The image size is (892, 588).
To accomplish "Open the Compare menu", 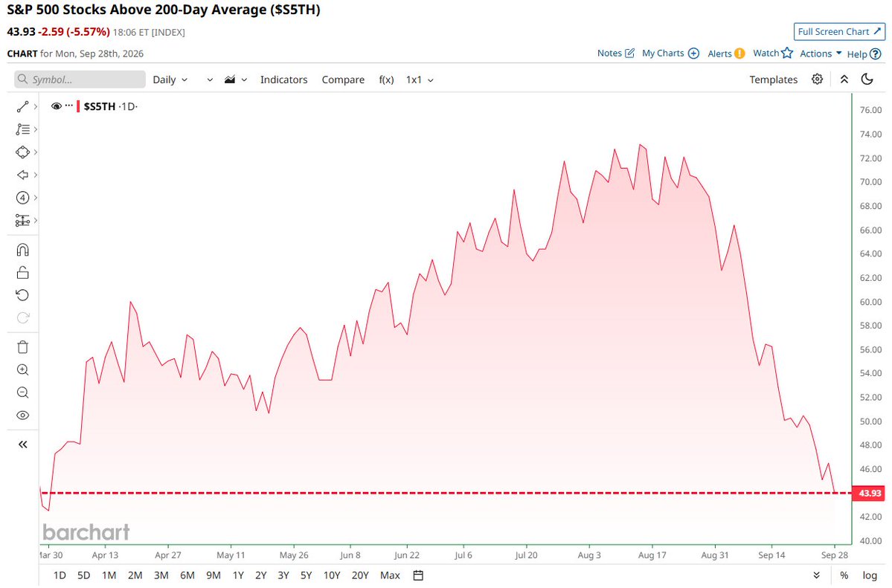I will 343,80.
